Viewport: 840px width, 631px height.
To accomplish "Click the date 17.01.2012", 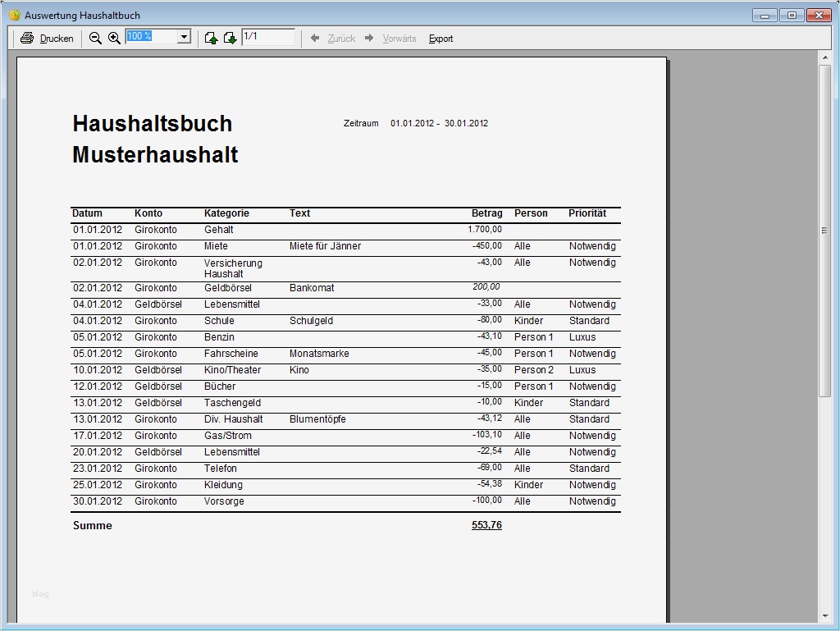I will (98, 436).
